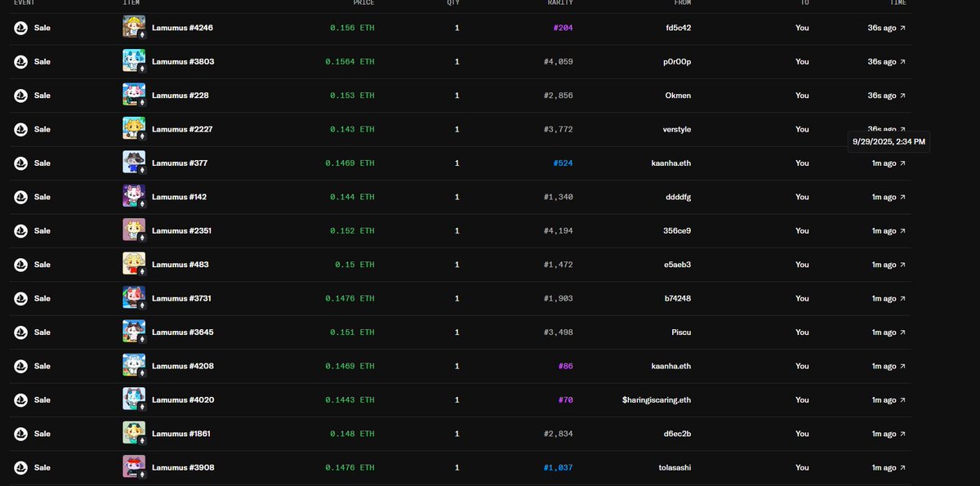Open the Lamumus #2227 thumbnail image
Image resolution: width=980 pixels, height=486 pixels.
tap(134, 129)
